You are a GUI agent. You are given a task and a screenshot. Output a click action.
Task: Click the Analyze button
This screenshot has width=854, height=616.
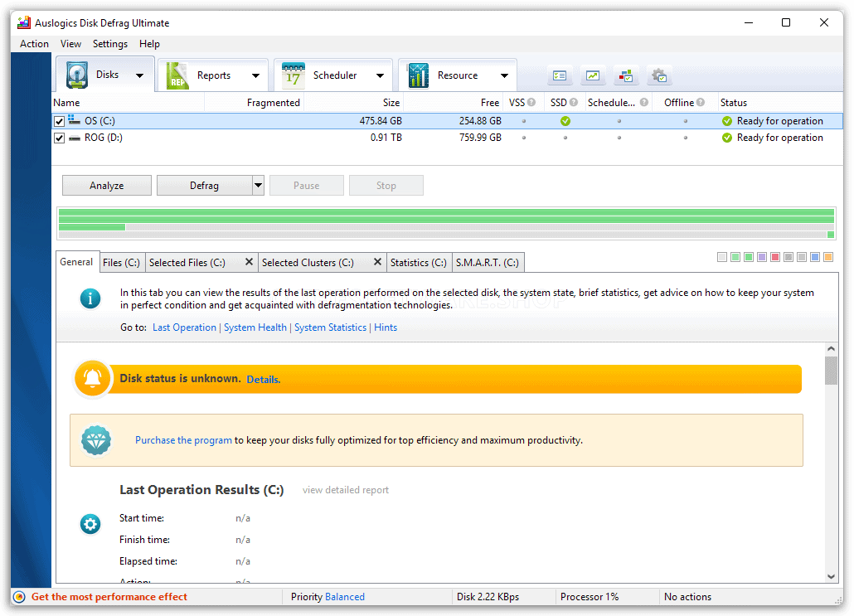pos(107,185)
